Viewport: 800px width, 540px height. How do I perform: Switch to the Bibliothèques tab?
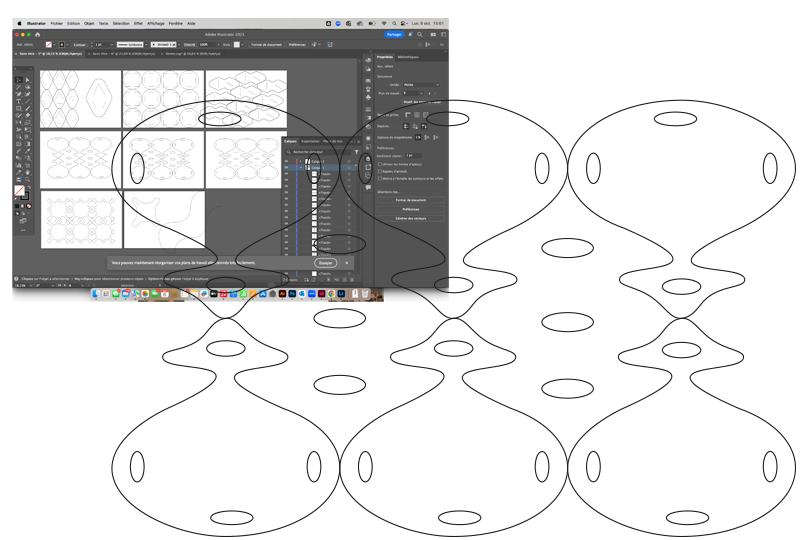tap(410, 58)
